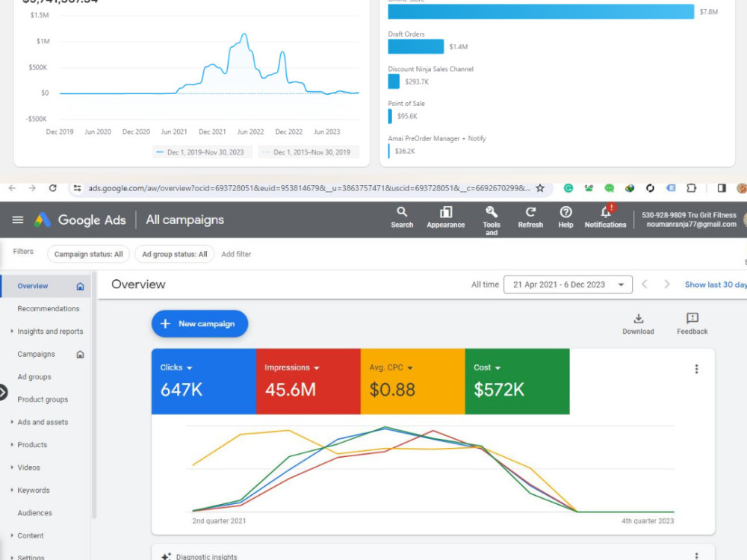Click the browser address bar URL
This screenshot has height=560, width=747.
(309, 188)
